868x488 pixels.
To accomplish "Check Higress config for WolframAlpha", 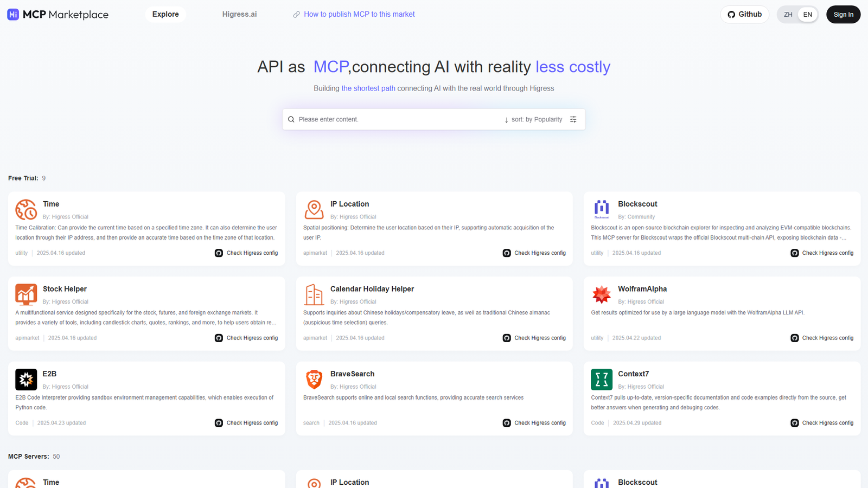I will [x=822, y=337].
